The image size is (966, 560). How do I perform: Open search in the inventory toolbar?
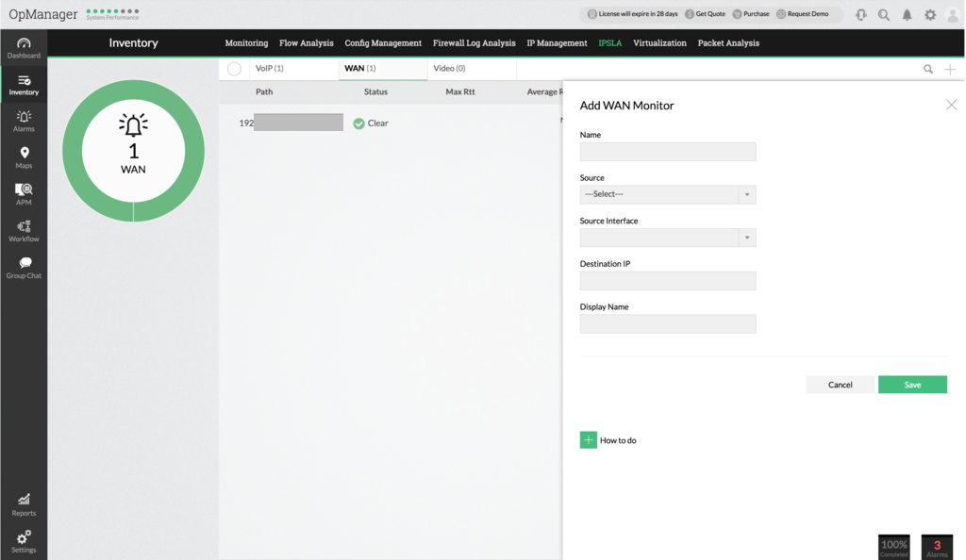point(927,69)
